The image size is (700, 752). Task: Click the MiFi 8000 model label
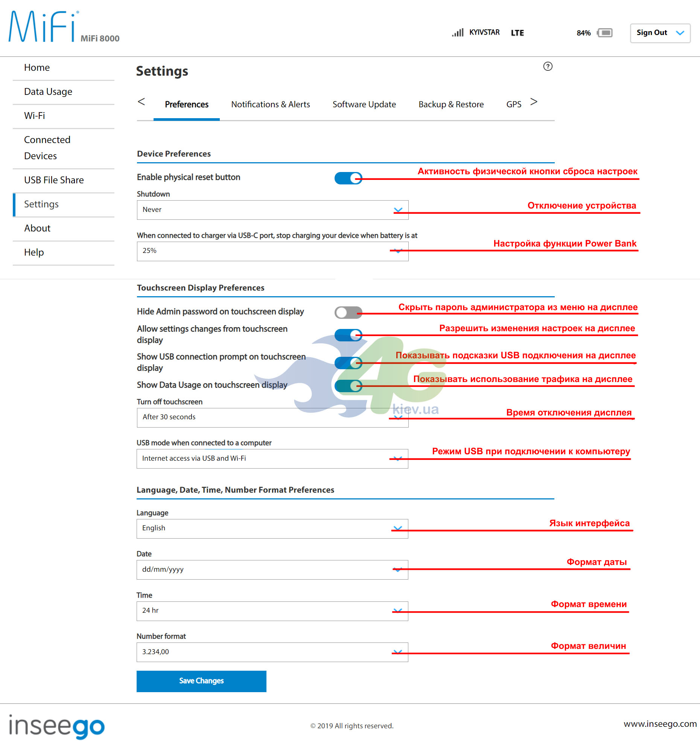point(100,39)
